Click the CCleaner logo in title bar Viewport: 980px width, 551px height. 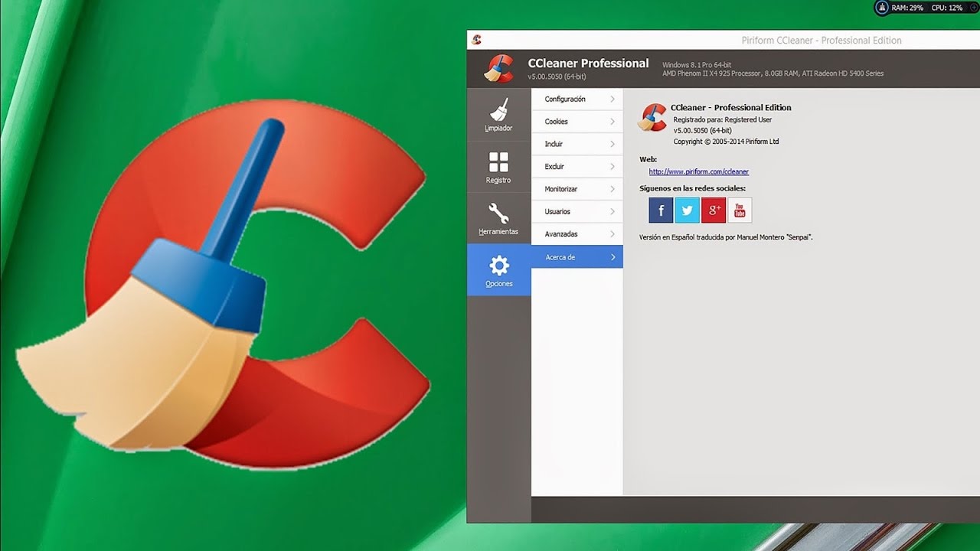pyautogui.click(x=476, y=40)
